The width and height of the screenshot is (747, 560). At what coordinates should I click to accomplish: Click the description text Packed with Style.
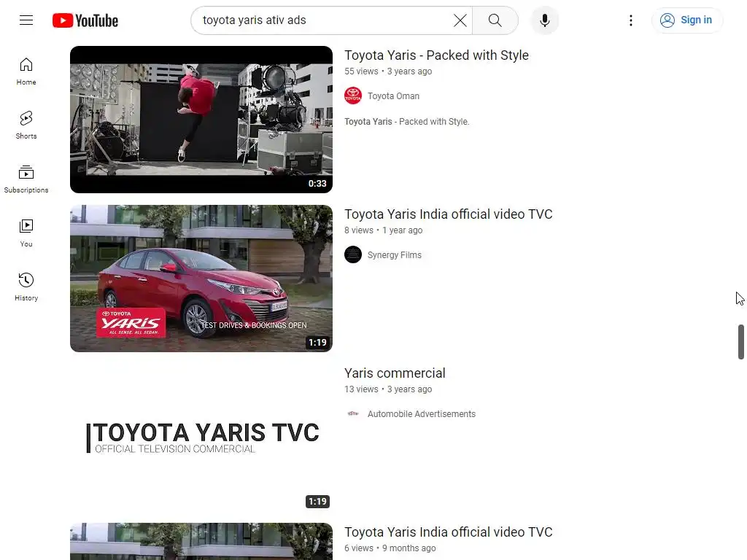coord(407,122)
